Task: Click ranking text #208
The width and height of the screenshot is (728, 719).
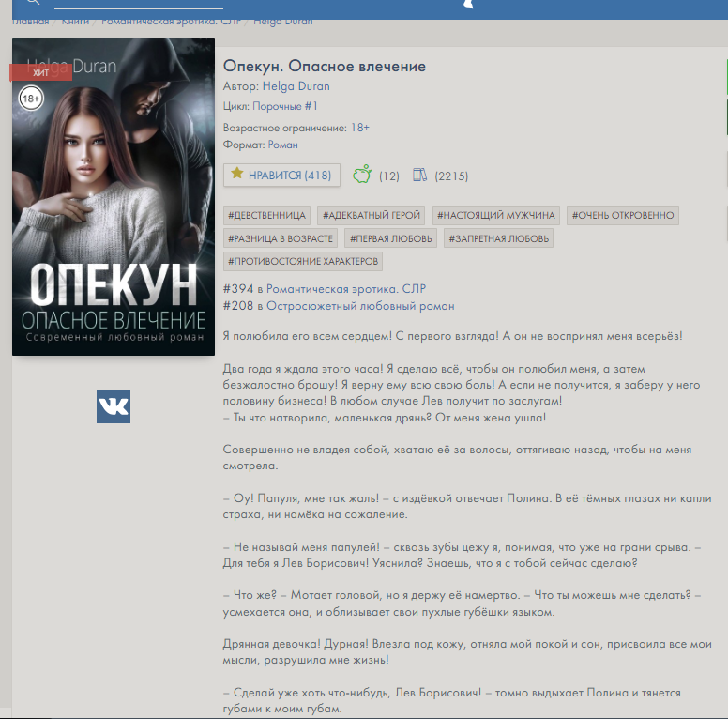Action: pyautogui.click(x=238, y=306)
